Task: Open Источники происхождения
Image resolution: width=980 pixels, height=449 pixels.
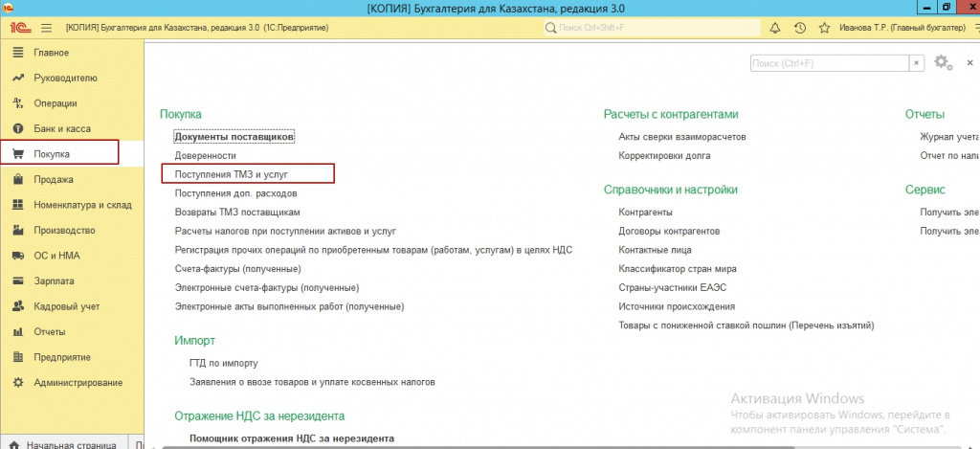Action: [677, 306]
